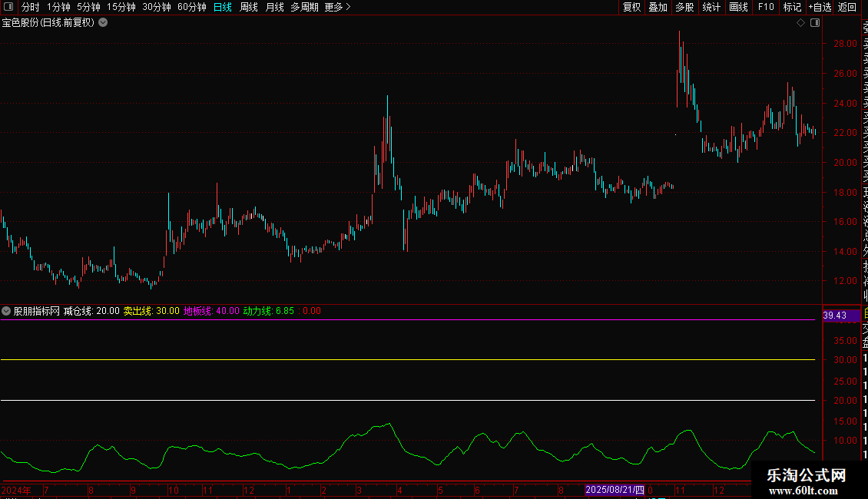This screenshot has height=499, width=868.
Task: Select the 周线 weekly tab
Action: tap(249, 7)
